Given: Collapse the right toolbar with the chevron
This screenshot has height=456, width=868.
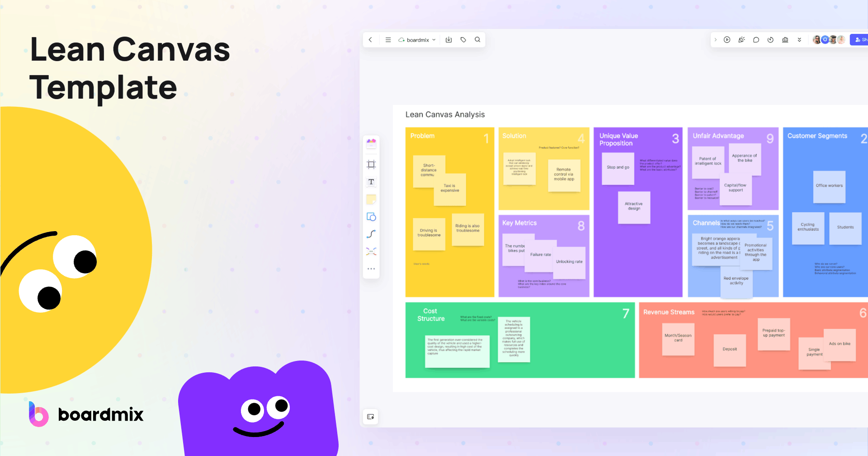Looking at the screenshot, I should click(715, 40).
